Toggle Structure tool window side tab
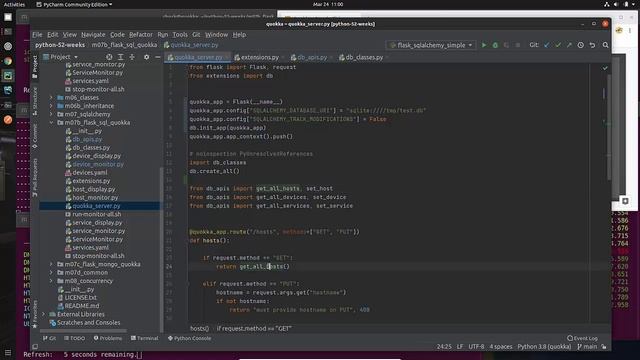640x360 pixels. tap(35, 100)
